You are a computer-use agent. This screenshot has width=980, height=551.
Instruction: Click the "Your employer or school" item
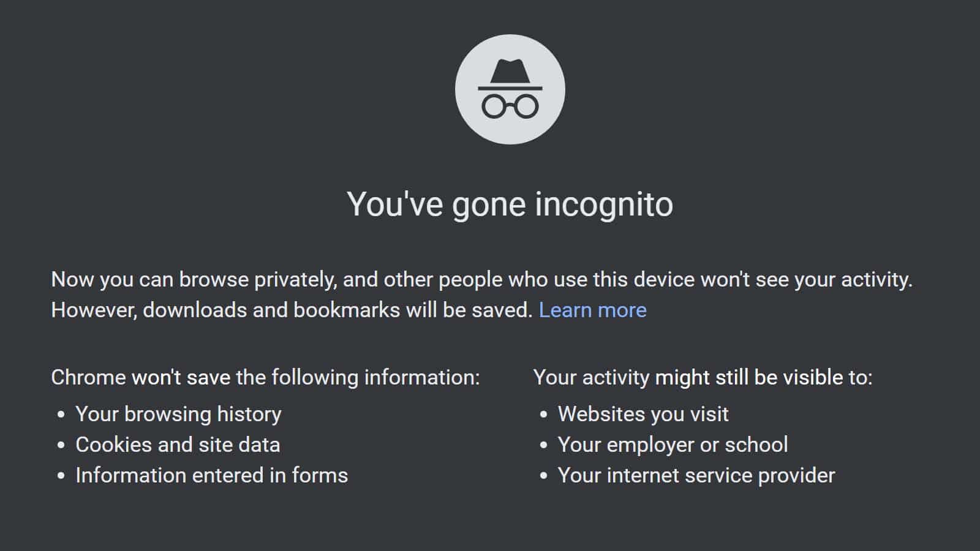pos(673,444)
